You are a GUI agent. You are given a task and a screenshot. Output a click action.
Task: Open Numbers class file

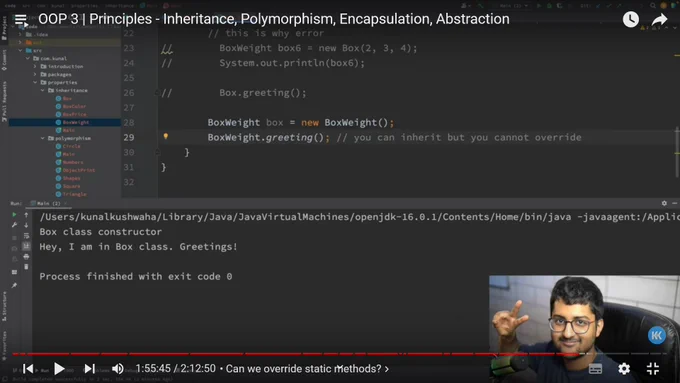pyautogui.click(x=69, y=162)
